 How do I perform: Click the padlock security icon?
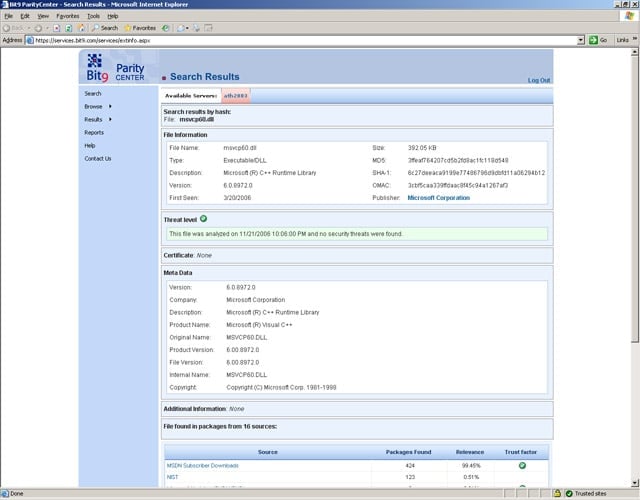pyautogui.click(x=557, y=493)
